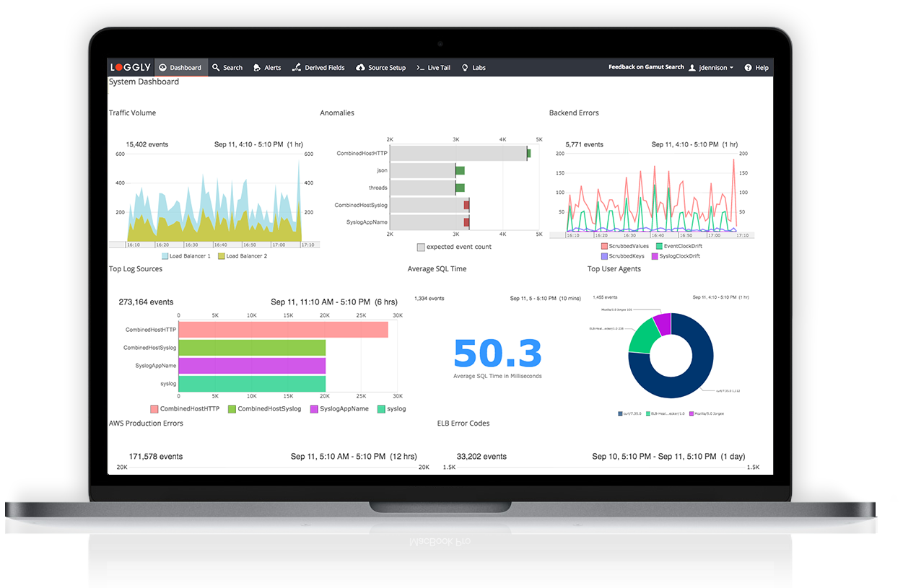
Task: Click the 15,402 events count
Action: pyautogui.click(x=147, y=144)
